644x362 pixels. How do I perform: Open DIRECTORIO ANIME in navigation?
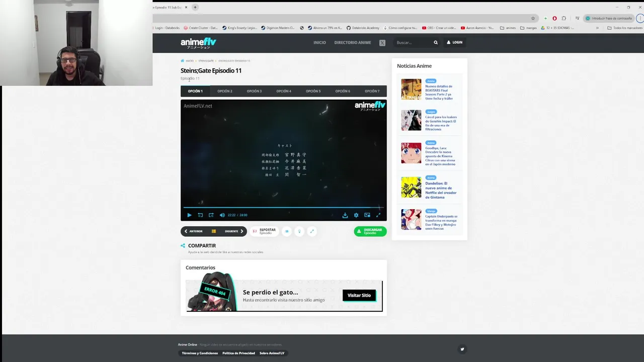point(353,43)
